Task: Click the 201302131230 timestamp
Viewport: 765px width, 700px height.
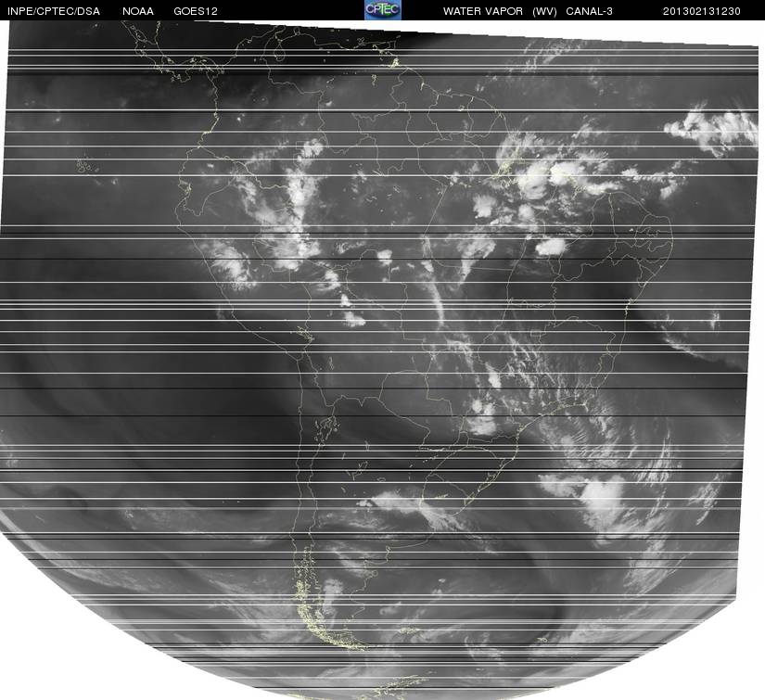Action: tap(702, 11)
